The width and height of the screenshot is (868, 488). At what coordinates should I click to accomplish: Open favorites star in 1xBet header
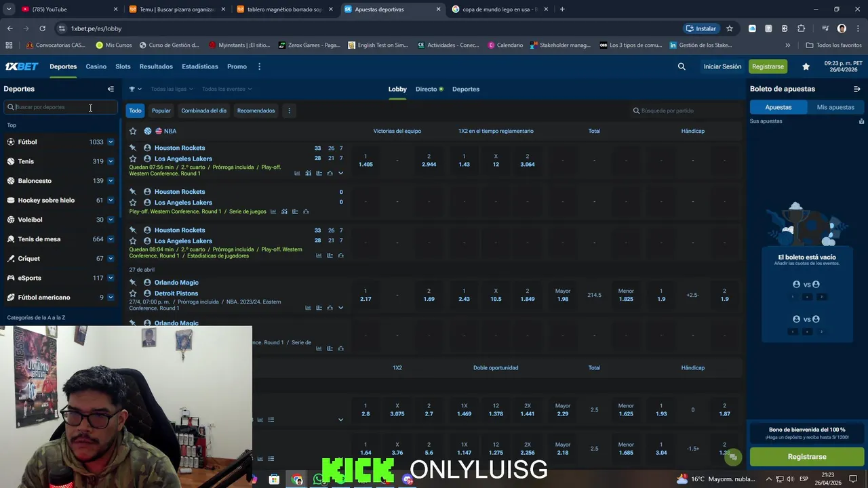806,66
